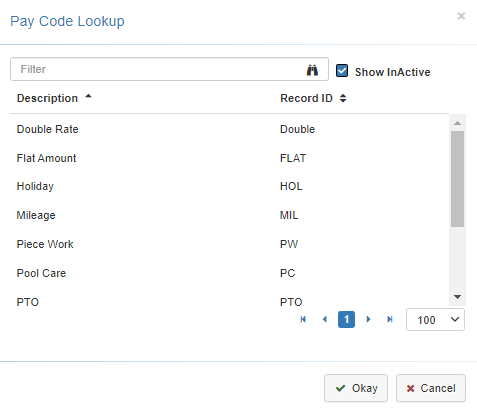This screenshot has height=413, width=477.
Task: Open the page size 100 dropdown
Action: (x=435, y=320)
